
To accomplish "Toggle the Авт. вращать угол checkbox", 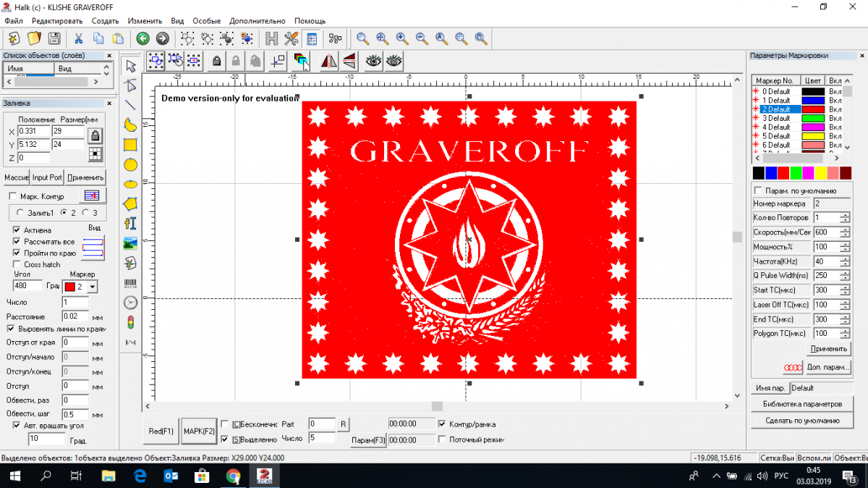I will click(x=17, y=426).
